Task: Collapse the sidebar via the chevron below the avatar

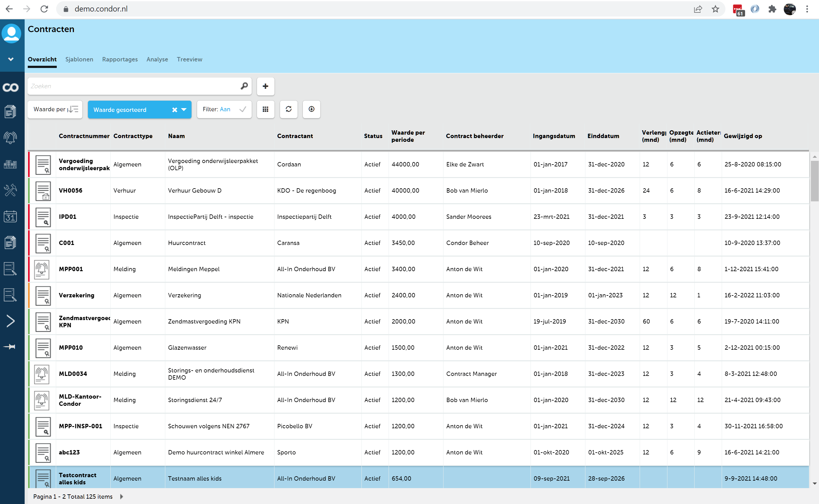Action: pyautogui.click(x=10, y=59)
